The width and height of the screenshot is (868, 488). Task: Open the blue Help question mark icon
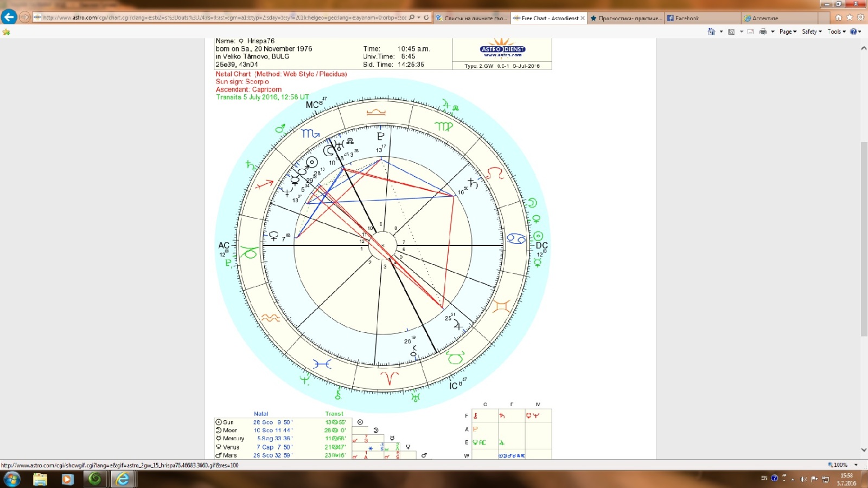[853, 32]
